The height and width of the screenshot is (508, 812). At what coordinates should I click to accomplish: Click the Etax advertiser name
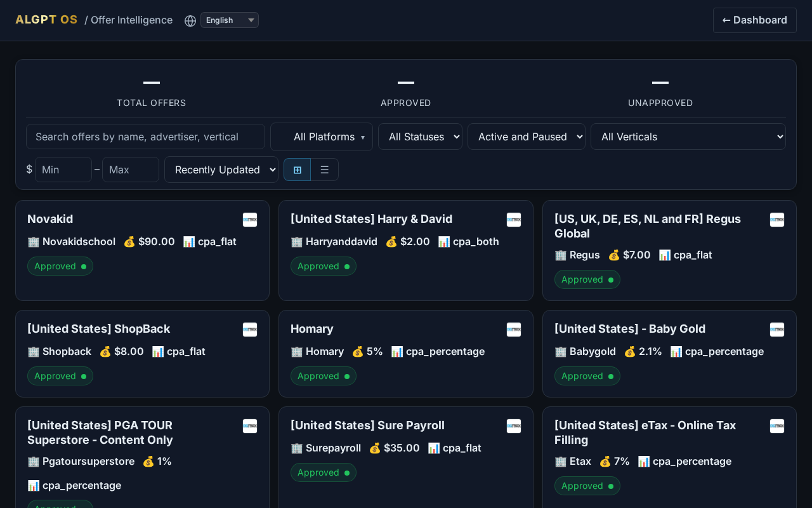click(x=580, y=461)
